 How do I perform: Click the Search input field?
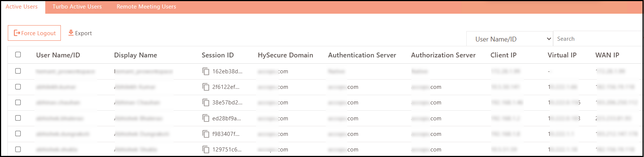[597, 39]
